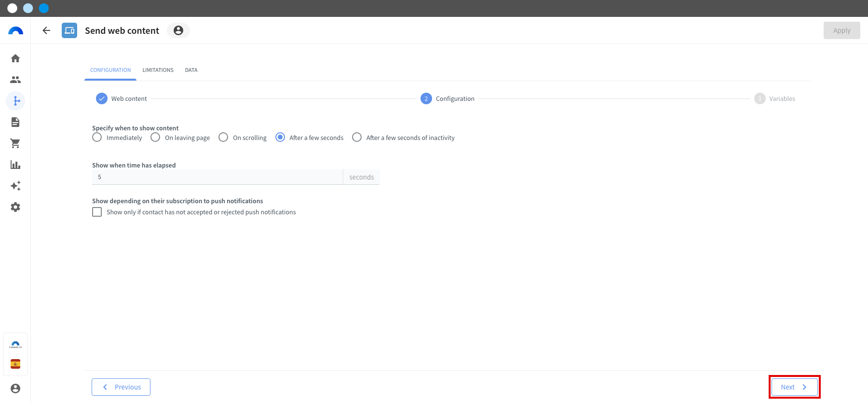Select the After a few seconds option
Viewport: 868px width, 403px height.
[x=280, y=137]
